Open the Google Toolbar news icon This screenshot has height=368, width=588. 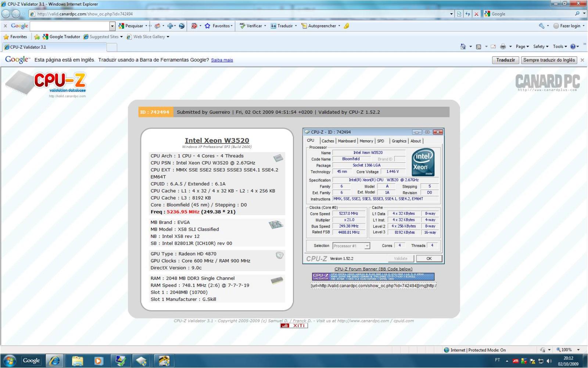(x=157, y=26)
